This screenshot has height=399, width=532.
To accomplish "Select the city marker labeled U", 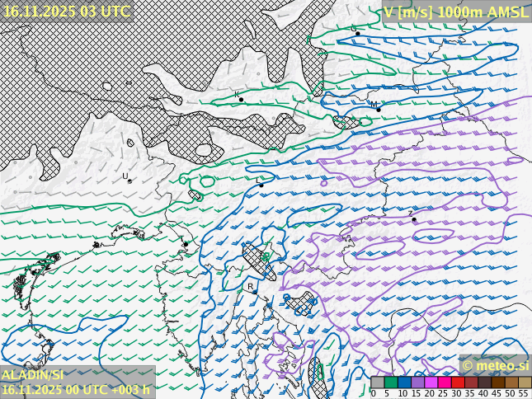I will tap(129, 181).
